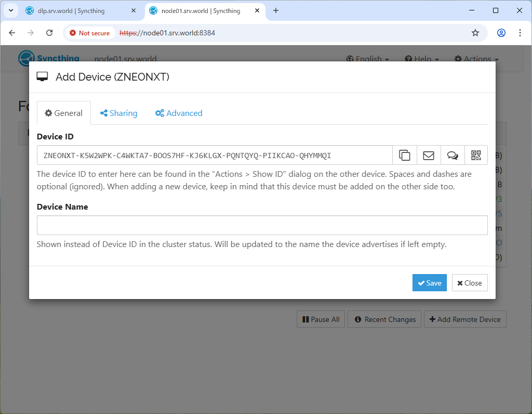
Task: Click the Syncthing logo
Action: pyautogui.click(x=49, y=58)
